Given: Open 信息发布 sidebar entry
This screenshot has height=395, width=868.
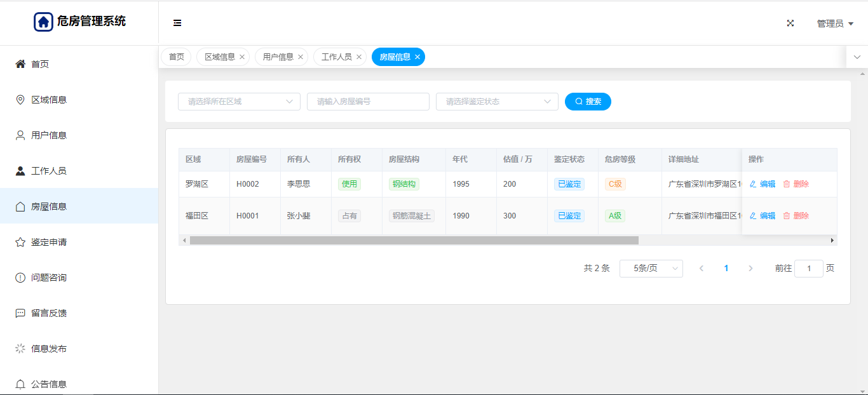Looking at the screenshot, I should pyautogui.click(x=49, y=349).
